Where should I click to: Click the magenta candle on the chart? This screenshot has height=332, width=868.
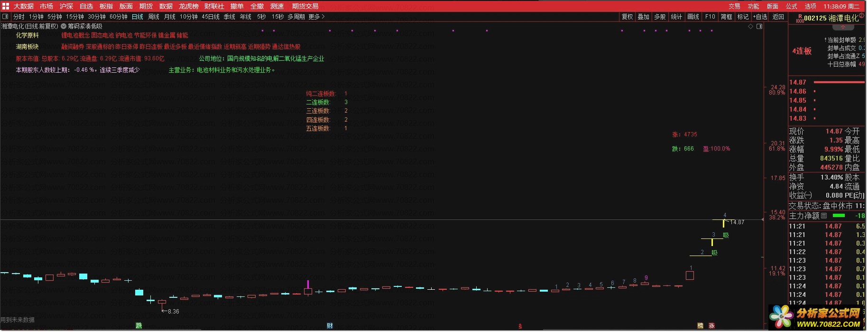pos(308,288)
